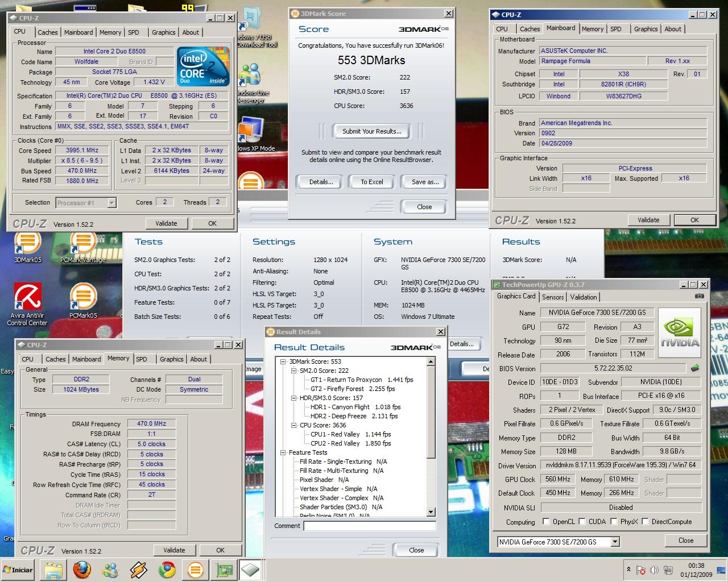The height and width of the screenshot is (582, 728).
Task: Tick the CUDA checkbox in GPU-Z
Action: 582,521
